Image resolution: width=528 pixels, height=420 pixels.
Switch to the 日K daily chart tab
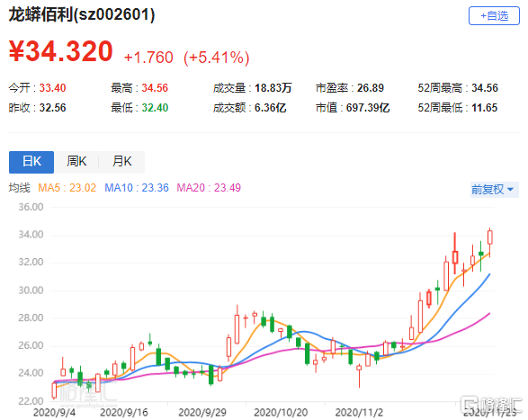[31, 162]
